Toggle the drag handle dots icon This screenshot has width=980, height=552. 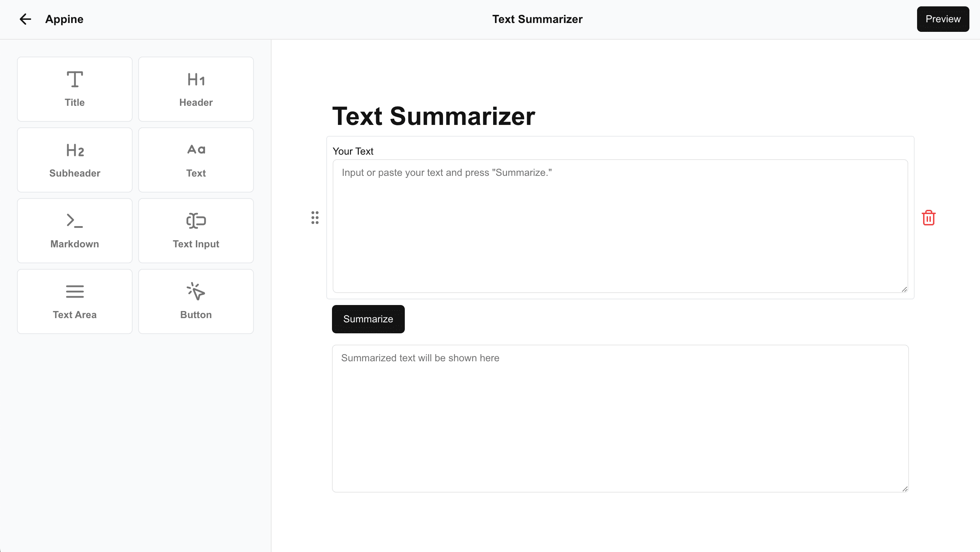tap(314, 218)
